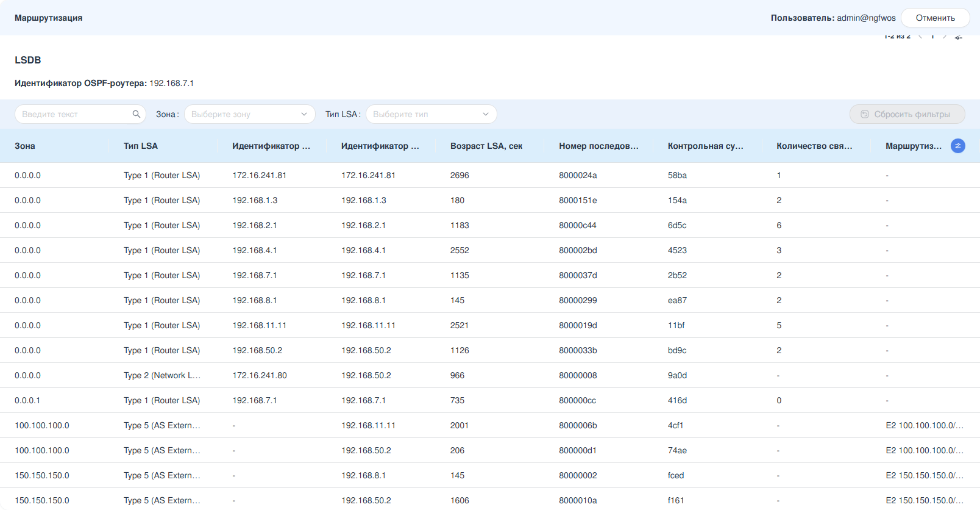Open the column settings icon in the table header
980x510 pixels.
pos(958,146)
